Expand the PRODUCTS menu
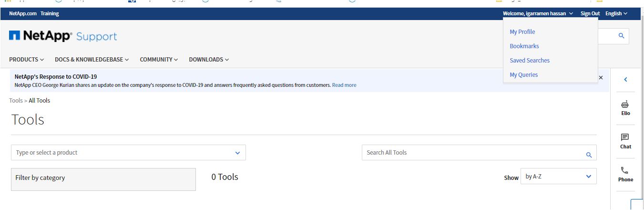644x210 pixels. 26,60
